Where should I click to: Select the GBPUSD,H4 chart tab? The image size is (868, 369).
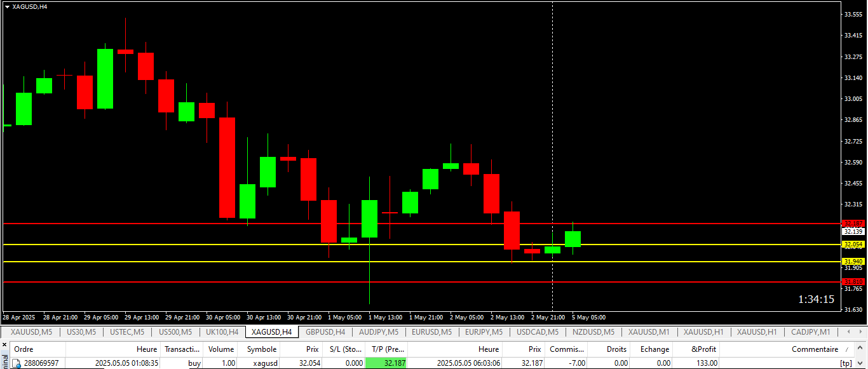(325, 332)
